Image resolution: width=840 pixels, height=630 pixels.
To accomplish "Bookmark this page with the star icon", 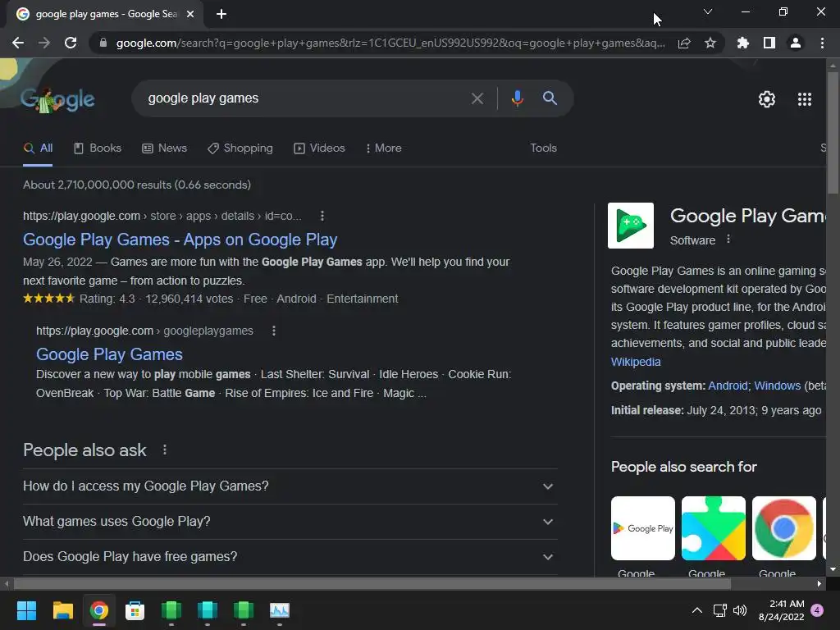I will [710, 43].
